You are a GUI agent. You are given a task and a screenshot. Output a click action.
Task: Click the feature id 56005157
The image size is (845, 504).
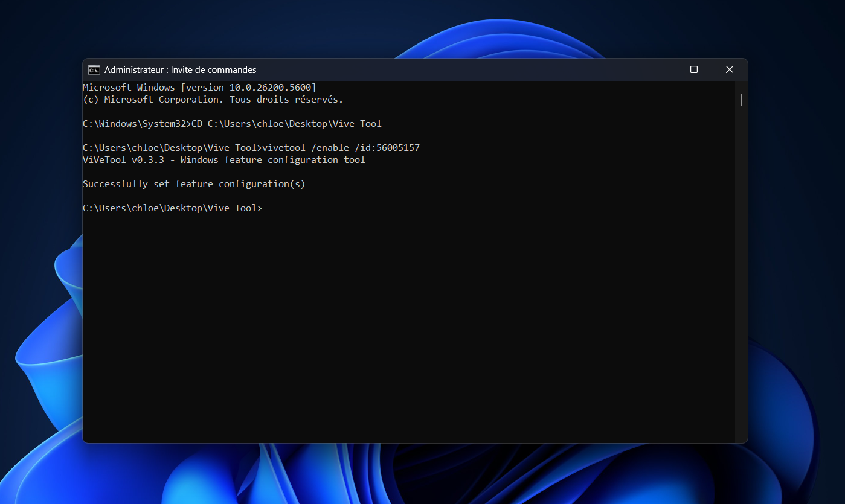[397, 148]
